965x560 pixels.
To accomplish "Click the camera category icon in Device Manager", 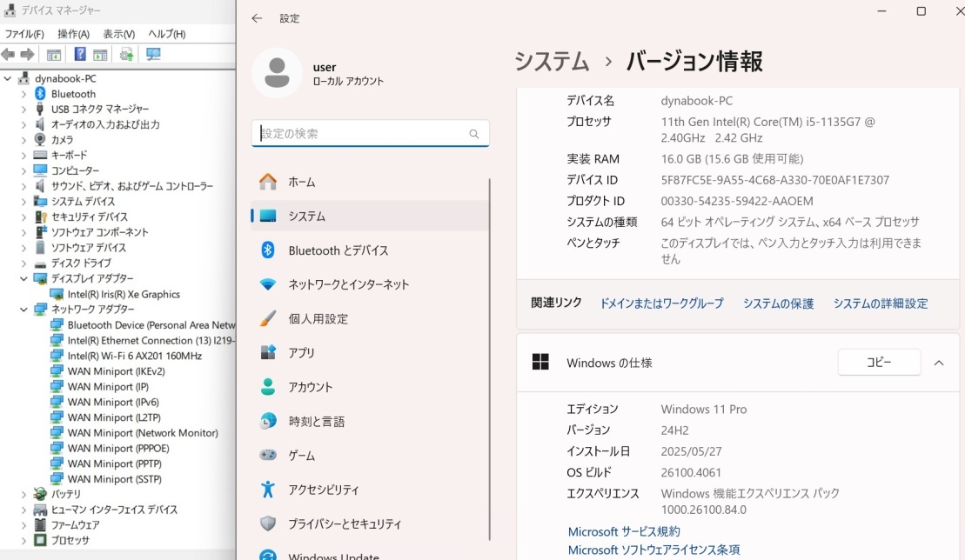I will [40, 139].
